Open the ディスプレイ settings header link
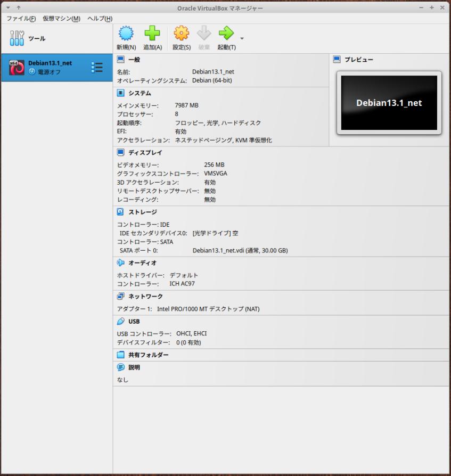This screenshot has height=476, width=451. click(145, 152)
